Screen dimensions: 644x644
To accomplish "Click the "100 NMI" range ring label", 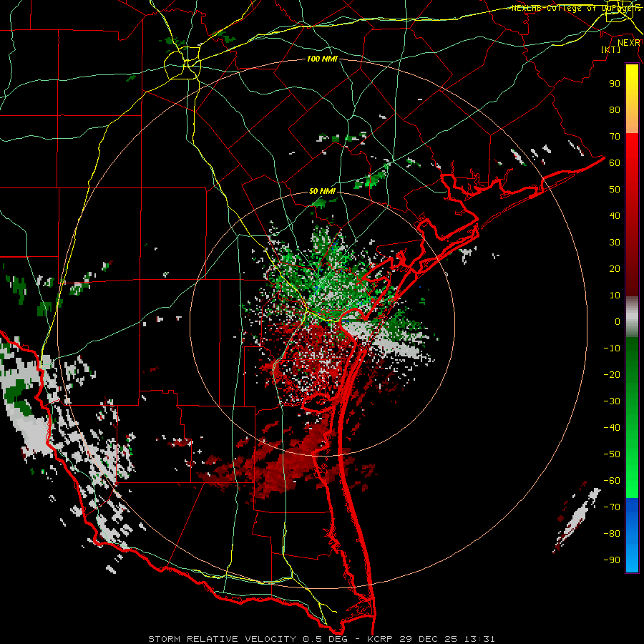I will [x=322, y=59].
